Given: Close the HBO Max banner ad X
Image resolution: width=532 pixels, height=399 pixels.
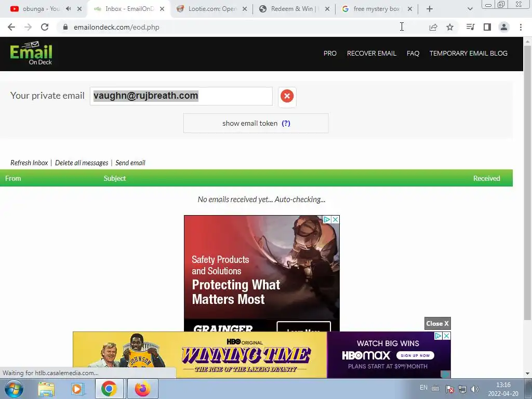Looking at the screenshot, I should click(x=446, y=336).
